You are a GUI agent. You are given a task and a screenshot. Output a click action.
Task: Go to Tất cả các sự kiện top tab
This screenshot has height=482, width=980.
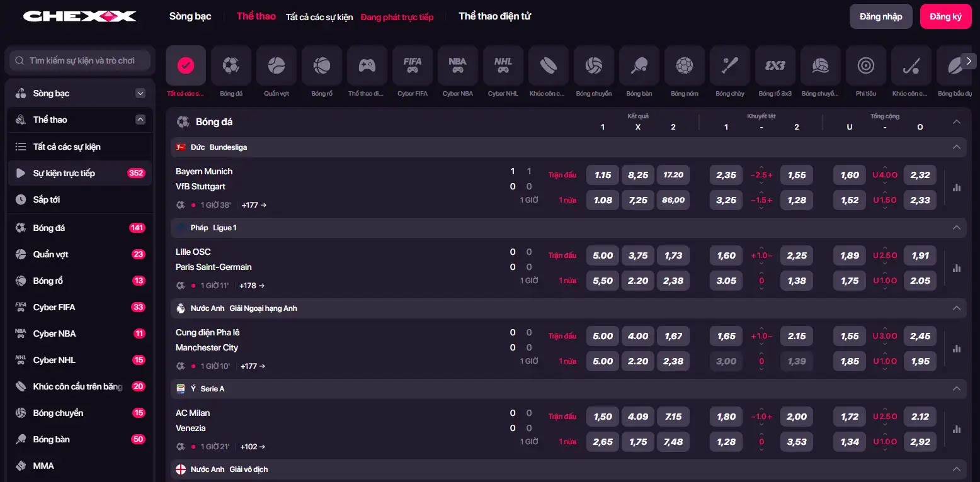coord(319,17)
